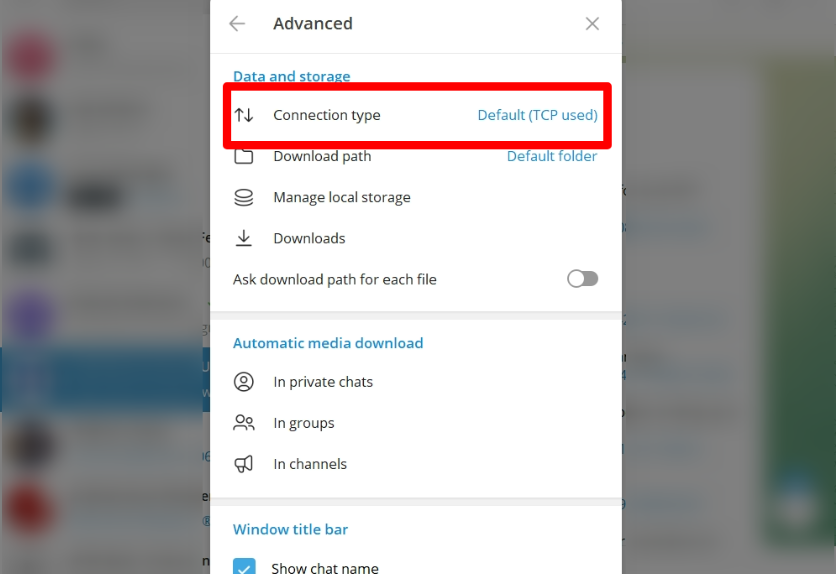
Task: Click the back arrow in Advanced header
Action: coord(237,24)
